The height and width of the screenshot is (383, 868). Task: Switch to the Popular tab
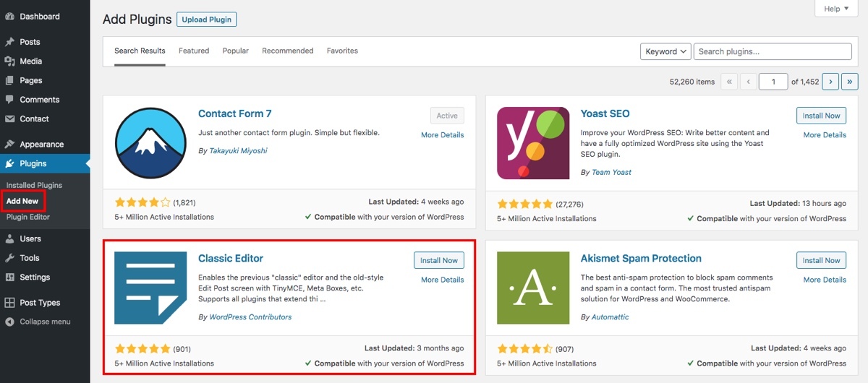coord(236,51)
